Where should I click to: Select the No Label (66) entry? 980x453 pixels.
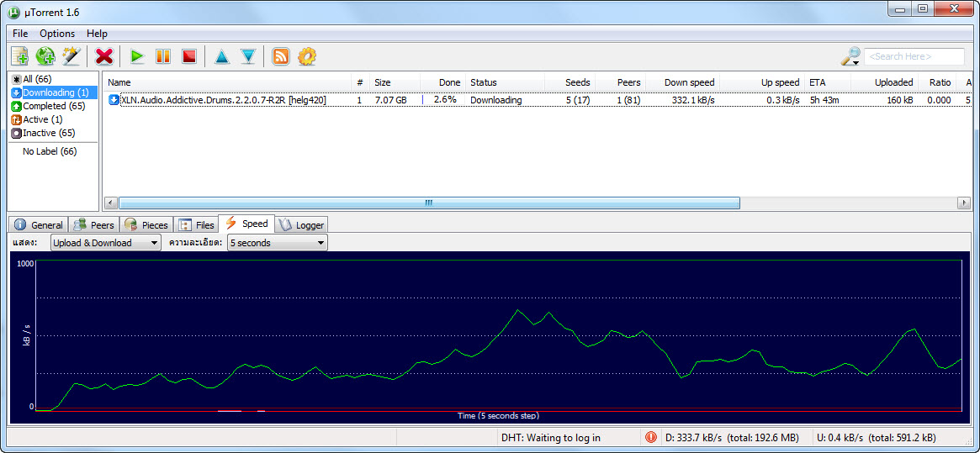pos(50,151)
